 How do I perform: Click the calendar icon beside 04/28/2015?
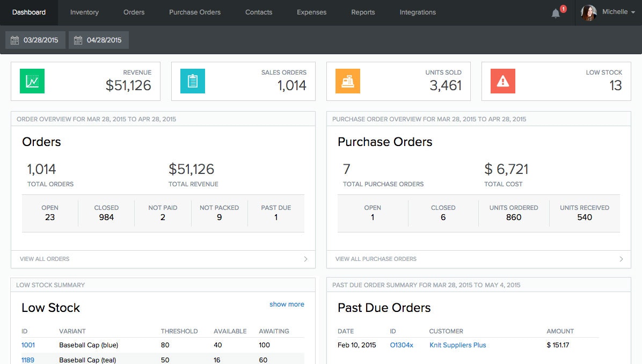(x=78, y=40)
